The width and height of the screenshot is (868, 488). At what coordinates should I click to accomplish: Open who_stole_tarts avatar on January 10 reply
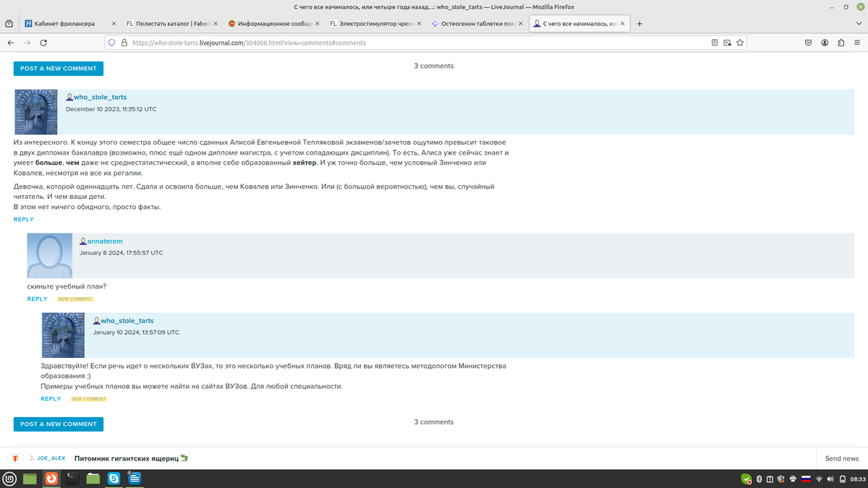[64, 335]
